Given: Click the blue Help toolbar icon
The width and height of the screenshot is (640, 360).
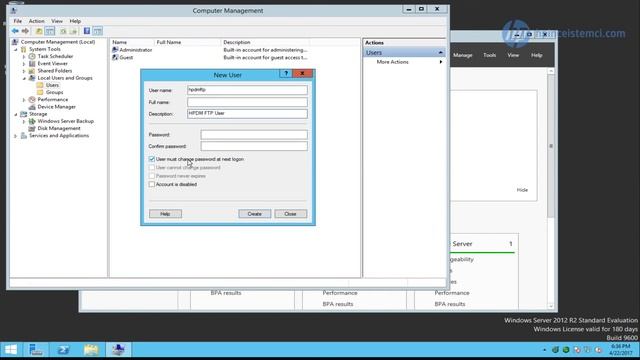Looking at the screenshot, I should (x=87, y=31).
